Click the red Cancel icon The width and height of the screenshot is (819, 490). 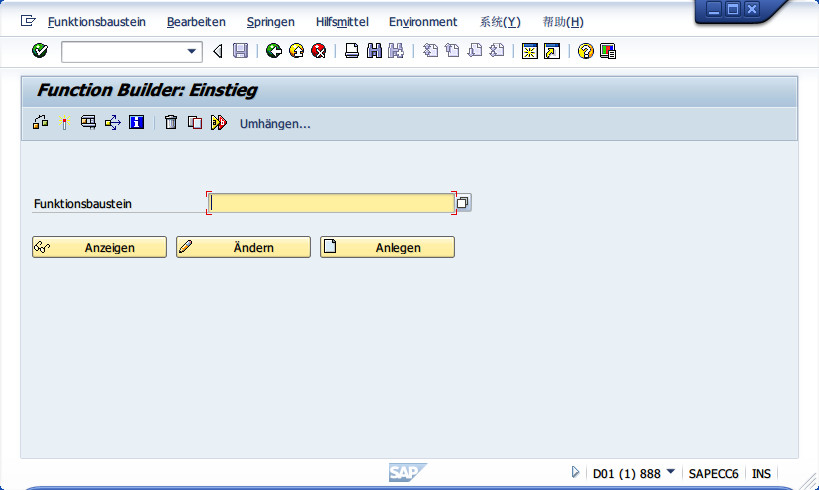click(x=319, y=51)
